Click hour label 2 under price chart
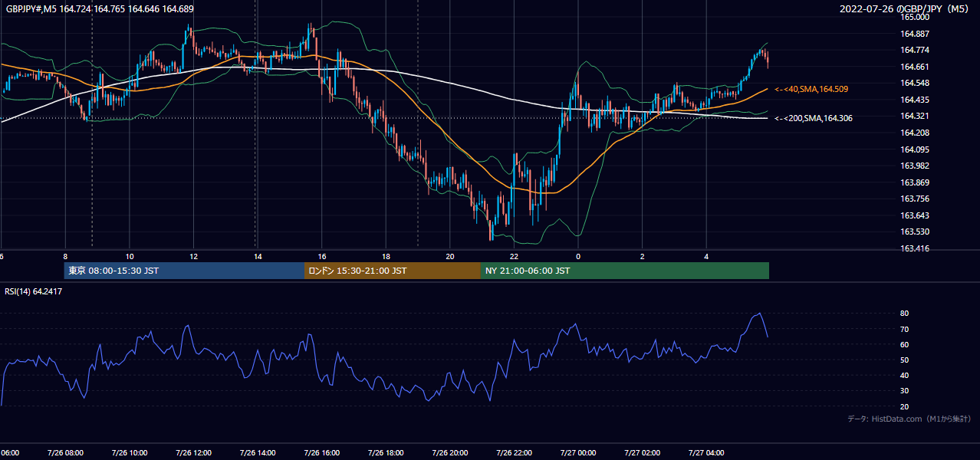The width and height of the screenshot is (980, 460). [x=643, y=256]
